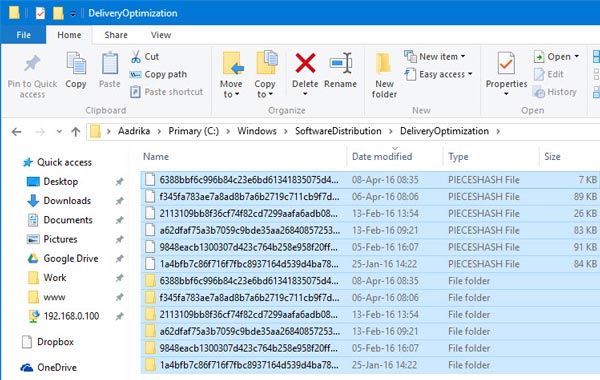600x380 pixels.
Task: Click the Rename icon
Action: pos(340,63)
